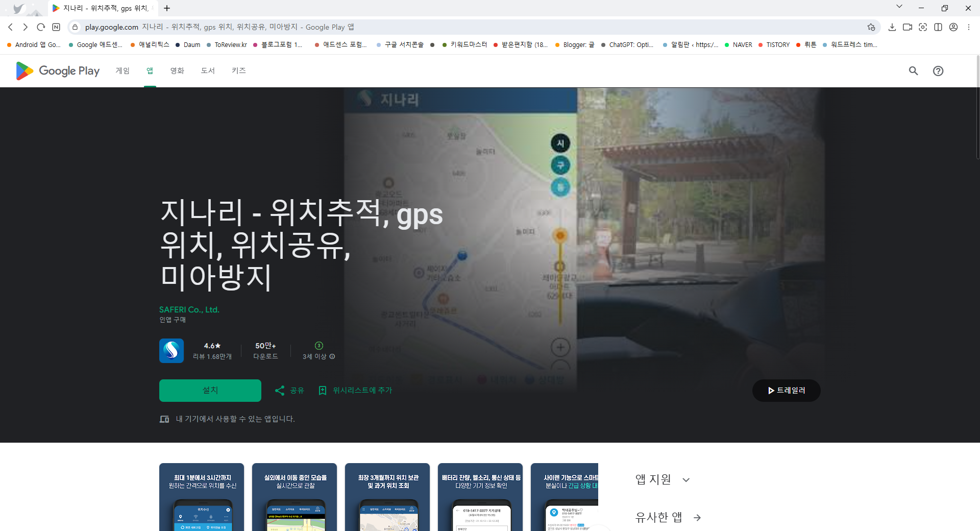Click the help icon next to search

point(939,71)
